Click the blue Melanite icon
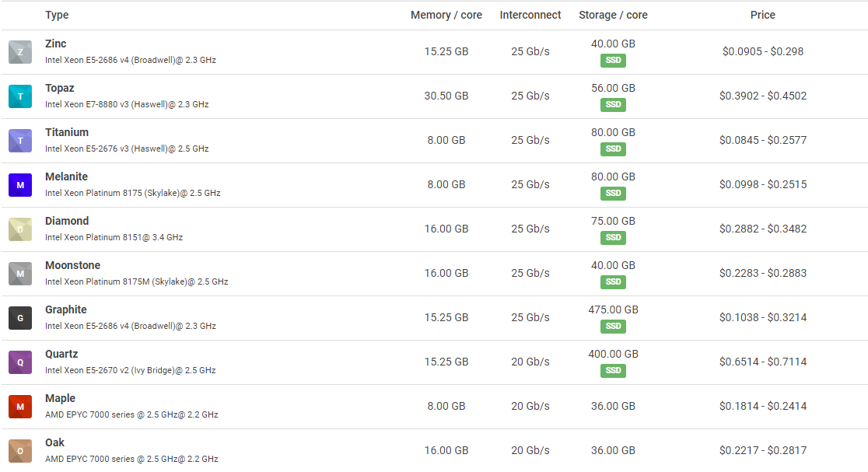The width and height of the screenshot is (868, 472). (20, 185)
